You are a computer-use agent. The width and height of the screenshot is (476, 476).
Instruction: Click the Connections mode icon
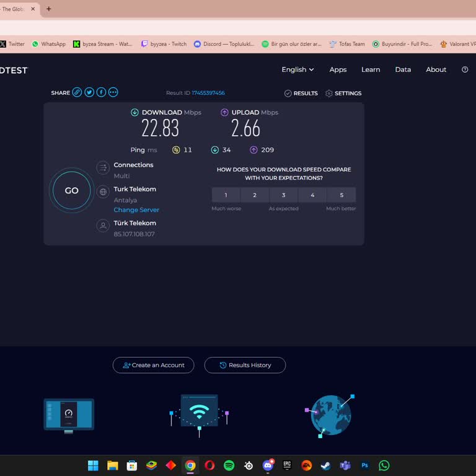click(103, 167)
